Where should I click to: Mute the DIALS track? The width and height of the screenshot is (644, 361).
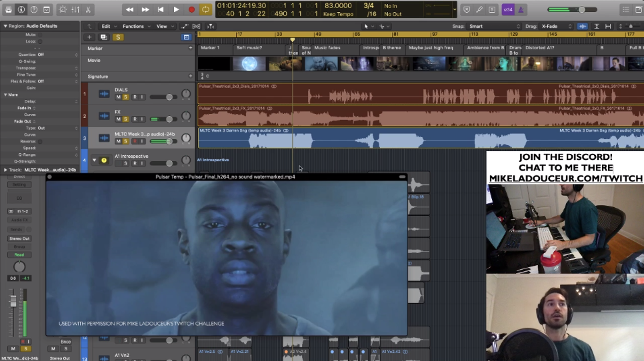tap(118, 97)
